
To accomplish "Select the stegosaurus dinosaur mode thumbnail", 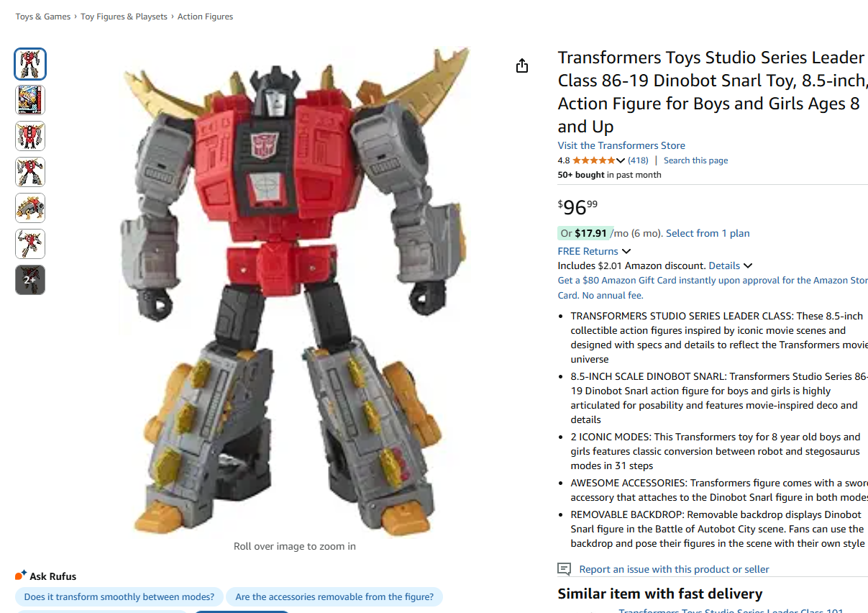I will point(30,208).
